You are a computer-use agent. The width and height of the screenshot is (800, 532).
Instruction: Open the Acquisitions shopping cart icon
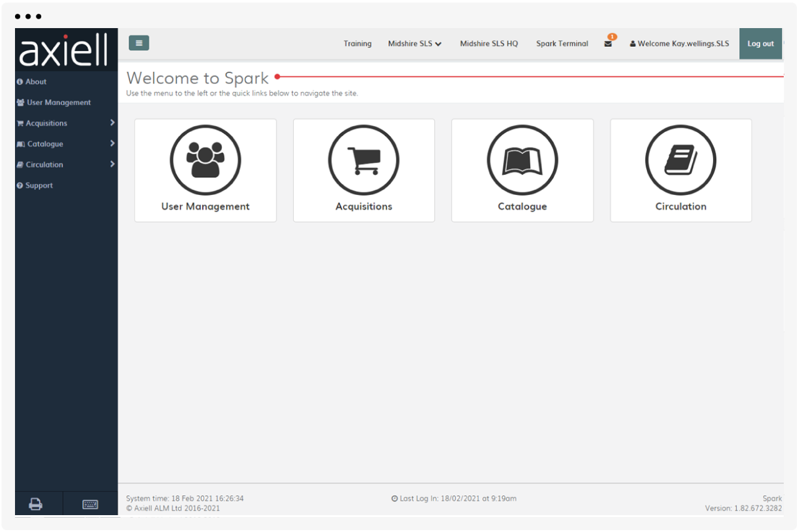[x=364, y=160]
